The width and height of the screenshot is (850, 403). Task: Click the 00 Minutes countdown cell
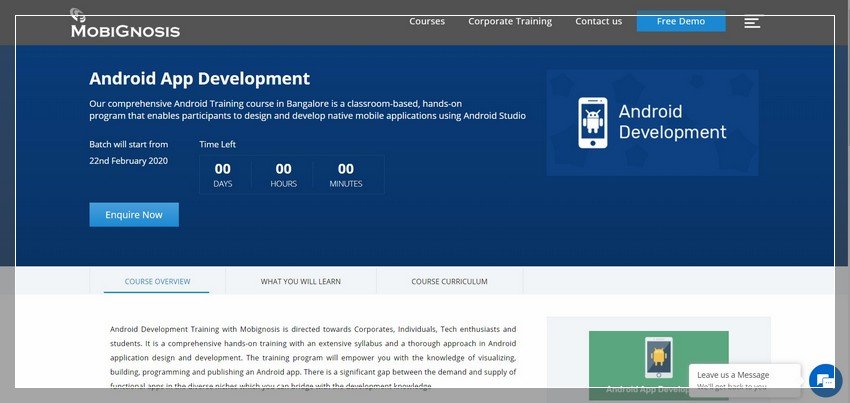346,175
